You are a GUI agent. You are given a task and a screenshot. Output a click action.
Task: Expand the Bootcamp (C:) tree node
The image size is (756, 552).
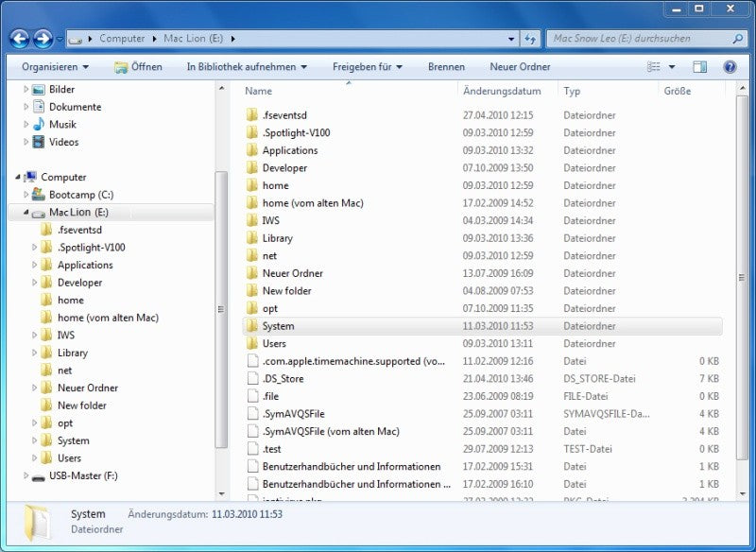click(x=26, y=195)
